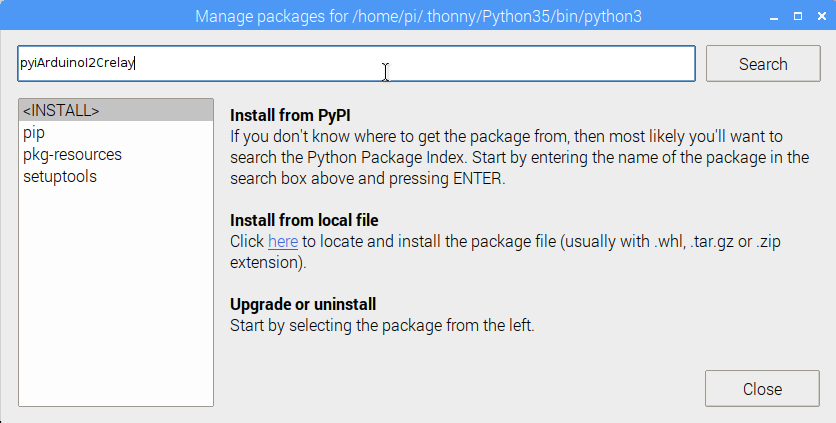Screen dimensions: 836x423
Task: Click the window title bar text
Action: pos(418,17)
